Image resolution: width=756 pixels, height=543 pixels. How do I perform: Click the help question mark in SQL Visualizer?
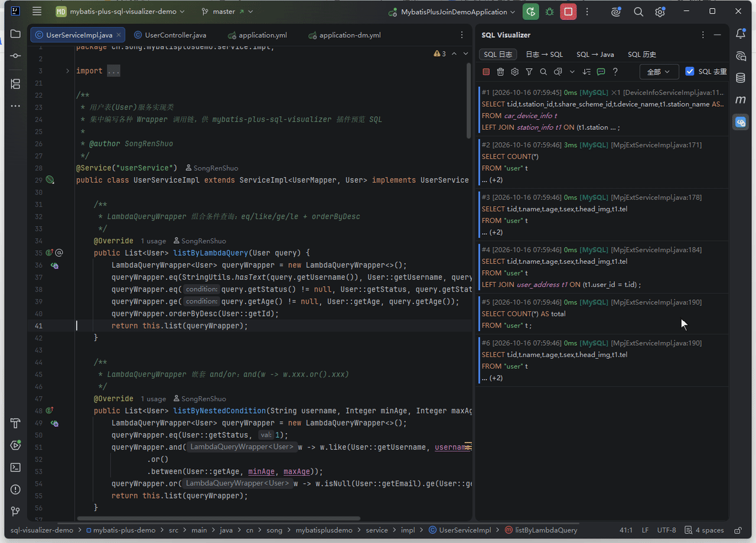pos(615,72)
